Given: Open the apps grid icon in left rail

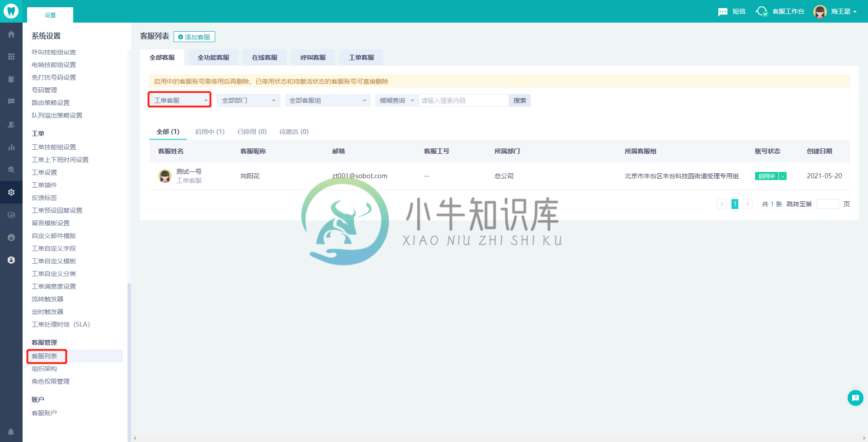Looking at the screenshot, I should pyautogui.click(x=11, y=57).
